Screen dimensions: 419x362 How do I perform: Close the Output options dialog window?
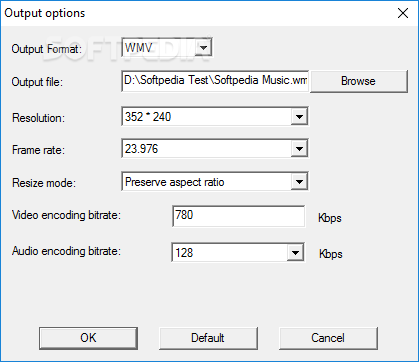(x=403, y=13)
